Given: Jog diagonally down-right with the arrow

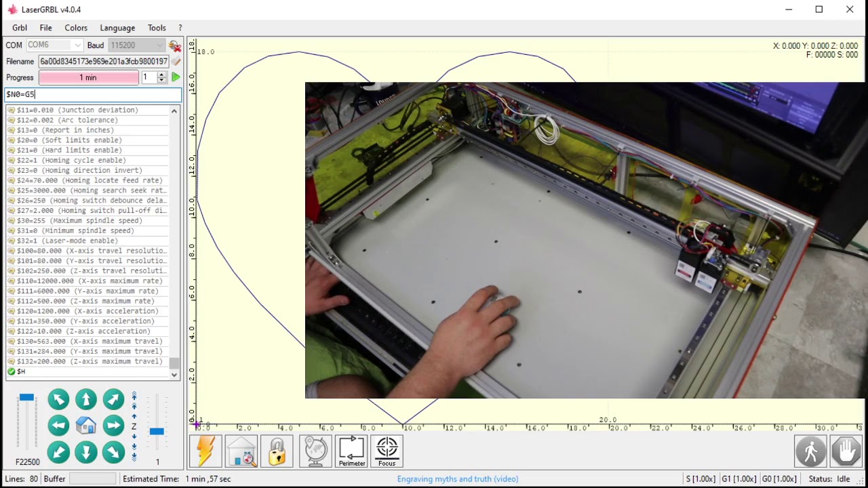Looking at the screenshot, I should pos(113,452).
